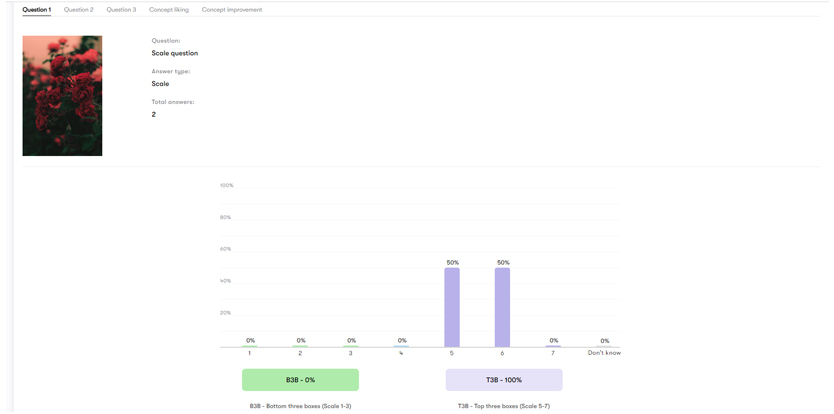The image size is (834, 414).
Task: Open the Question 1 tab
Action: [x=36, y=10]
